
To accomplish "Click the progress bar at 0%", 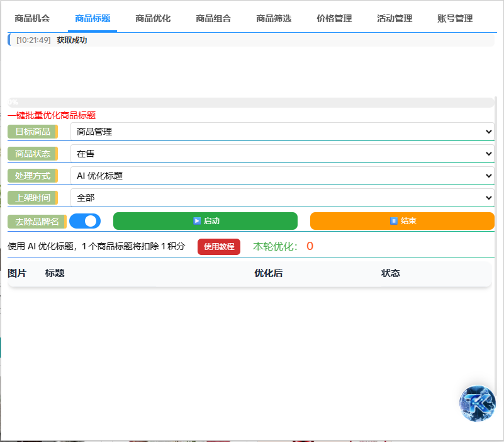I will (x=250, y=103).
